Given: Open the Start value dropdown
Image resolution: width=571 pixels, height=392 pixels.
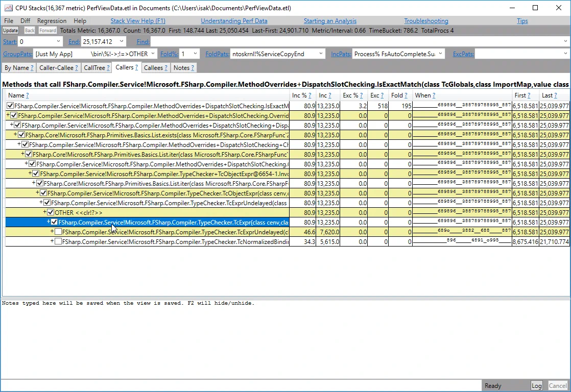Looking at the screenshot, I should click(x=58, y=41).
